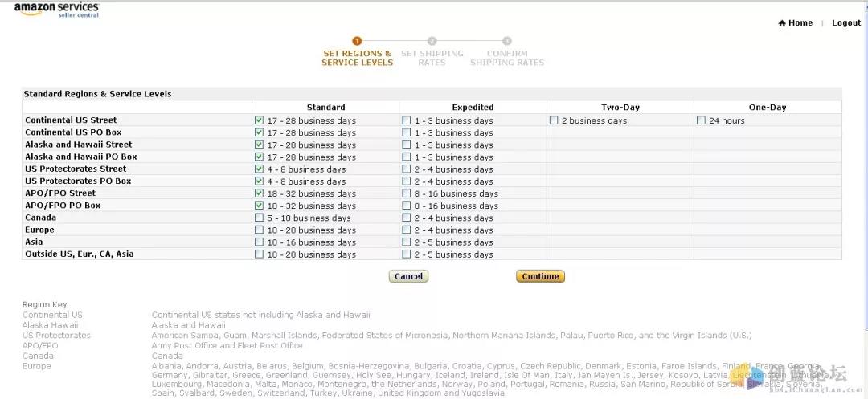
Task: Enable One-Day 24 hours checkbox
Action: point(702,120)
